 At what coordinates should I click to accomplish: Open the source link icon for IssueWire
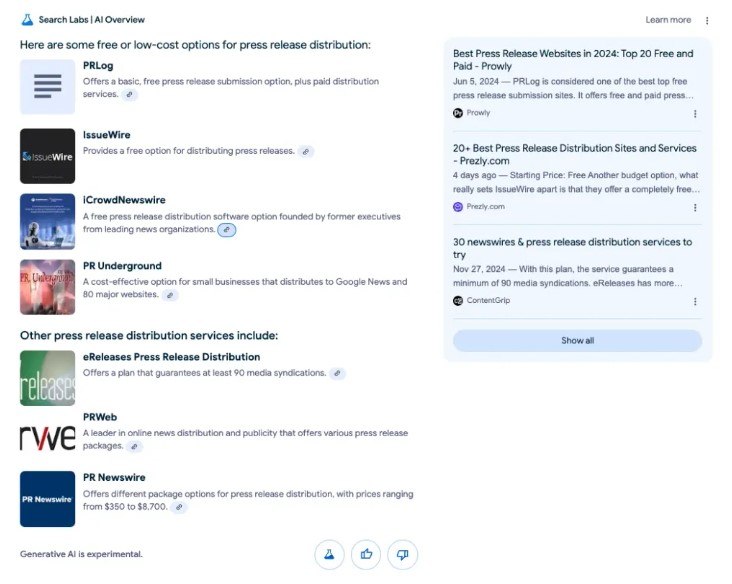pos(306,152)
